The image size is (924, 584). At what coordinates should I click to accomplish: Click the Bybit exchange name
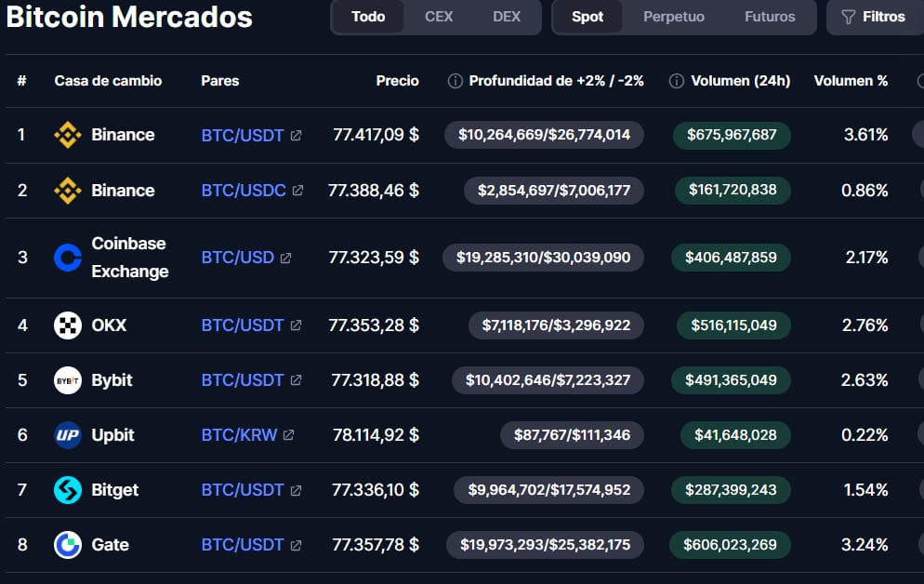pyautogui.click(x=112, y=380)
